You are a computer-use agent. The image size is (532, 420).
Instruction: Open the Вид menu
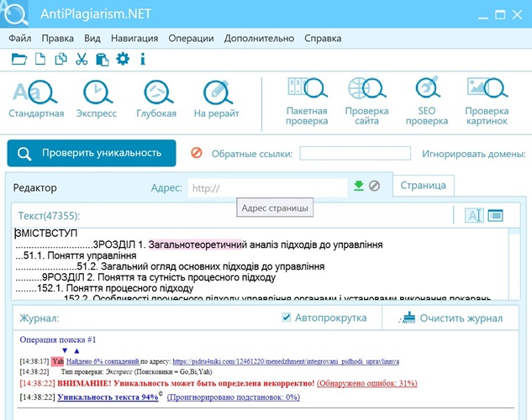[x=92, y=39]
